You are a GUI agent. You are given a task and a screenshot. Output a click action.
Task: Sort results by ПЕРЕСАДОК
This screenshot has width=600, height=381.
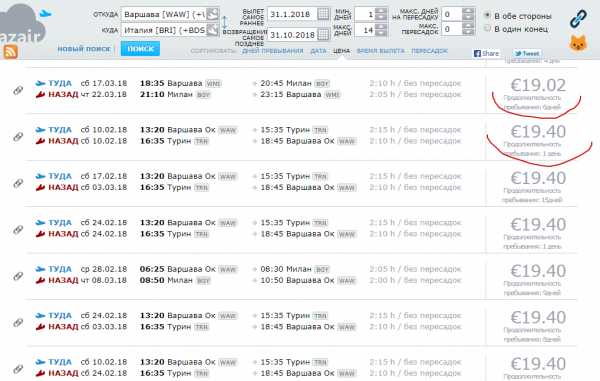pos(430,51)
